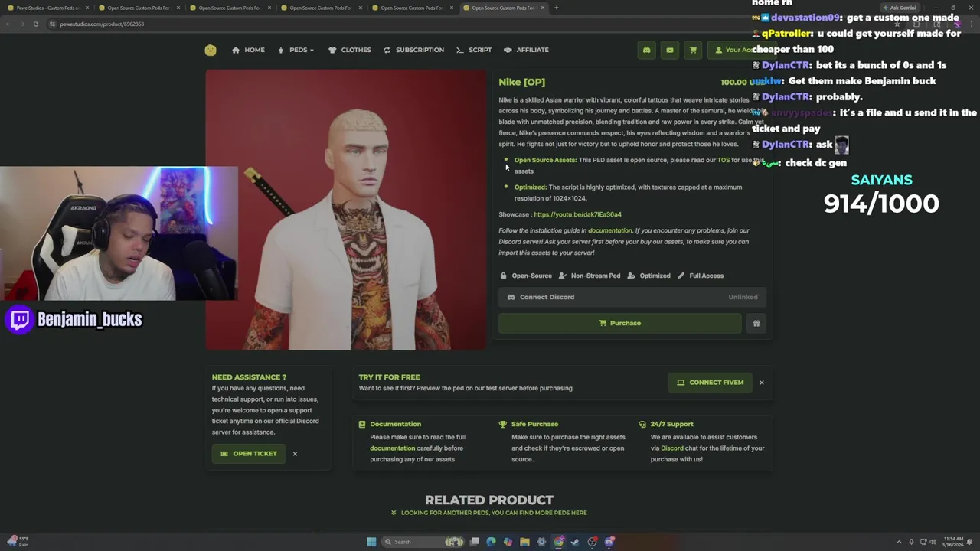The height and width of the screenshot is (551, 980).
Task: Open Copilot from the taskbar
Action: click(508, 542)
